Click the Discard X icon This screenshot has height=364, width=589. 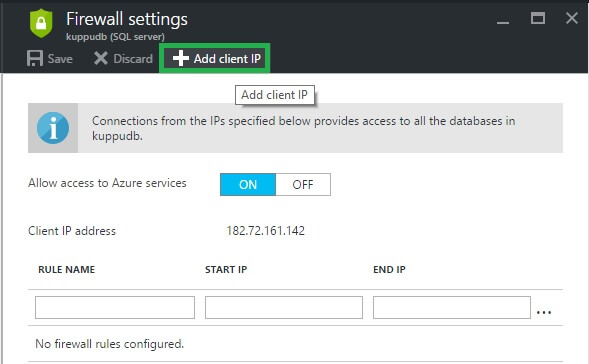pos(101,59)
